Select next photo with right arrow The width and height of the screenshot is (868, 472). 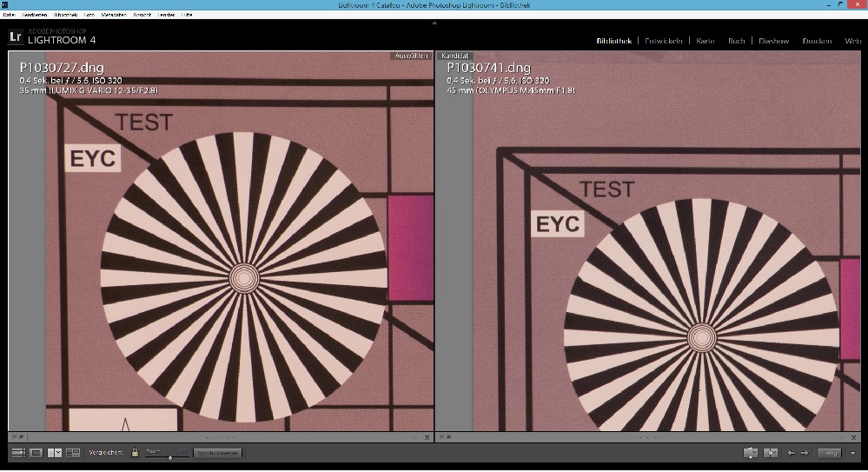coord(805,453)
